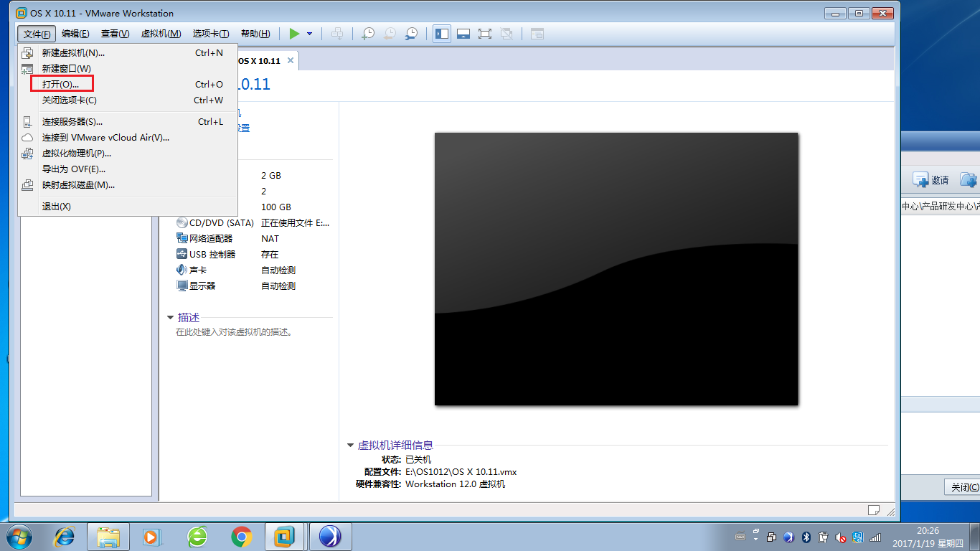Click the Bluetooth tray icon

806,537
